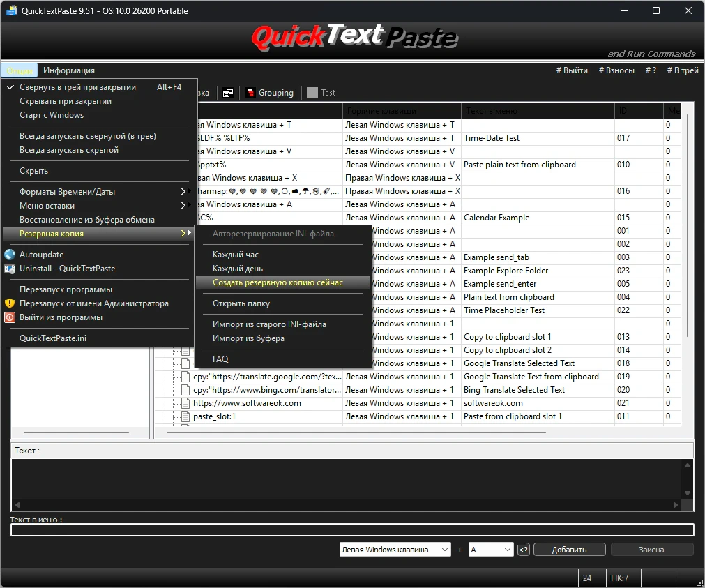
Task: Choose 'Импорт из буфера' menu entry
Action: pyautogui.click(x=283, y=338)
